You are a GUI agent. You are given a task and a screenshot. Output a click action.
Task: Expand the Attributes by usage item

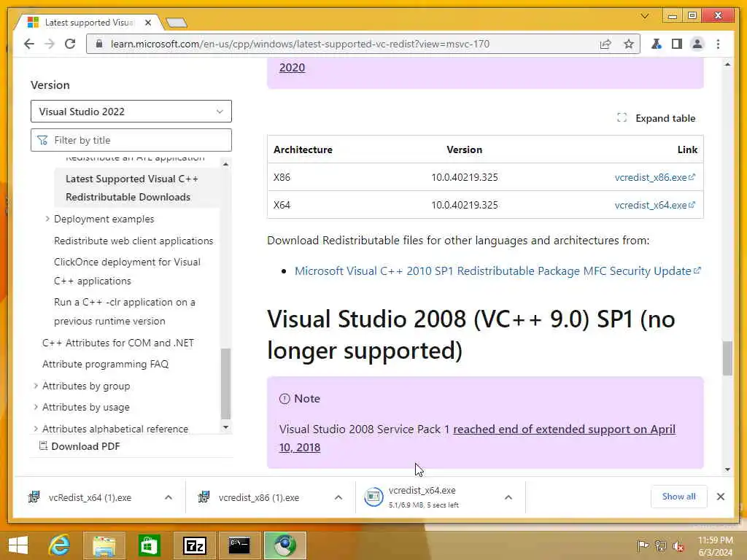coord(36,407)
